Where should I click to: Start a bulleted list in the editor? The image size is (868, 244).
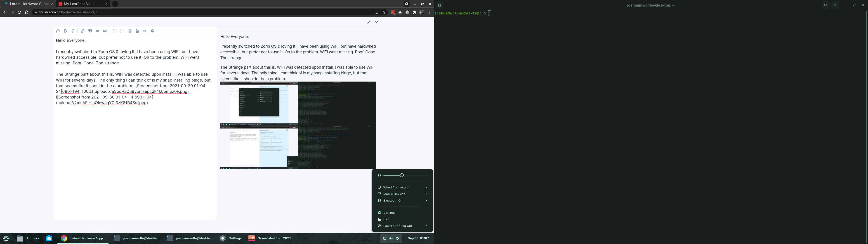click(115, 31)
